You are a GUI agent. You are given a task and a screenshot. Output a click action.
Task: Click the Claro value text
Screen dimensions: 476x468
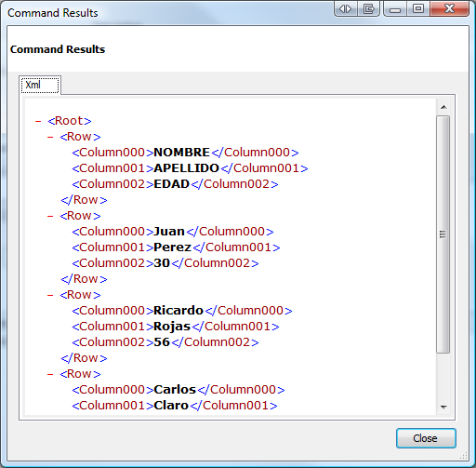(x=171, y=406)
